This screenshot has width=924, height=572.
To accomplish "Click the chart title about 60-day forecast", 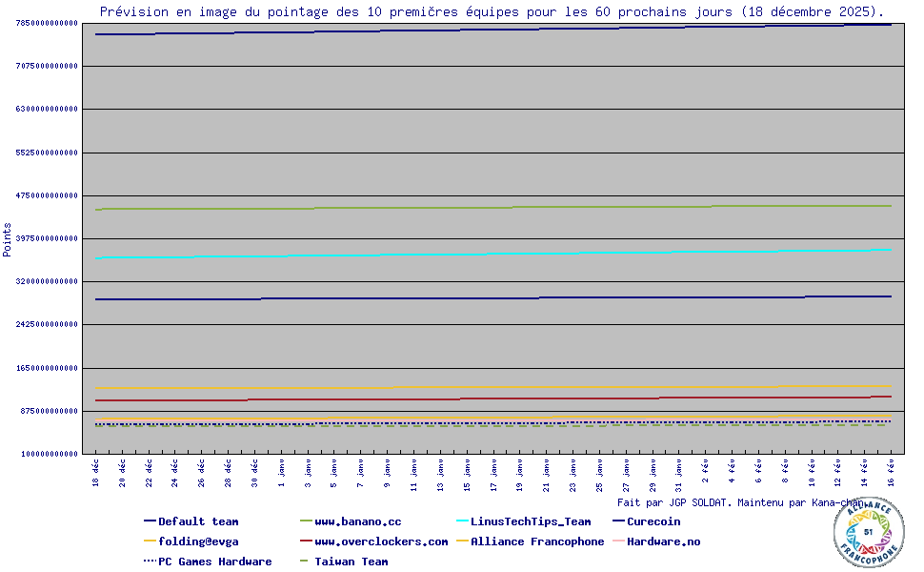I will coord(492,11).
